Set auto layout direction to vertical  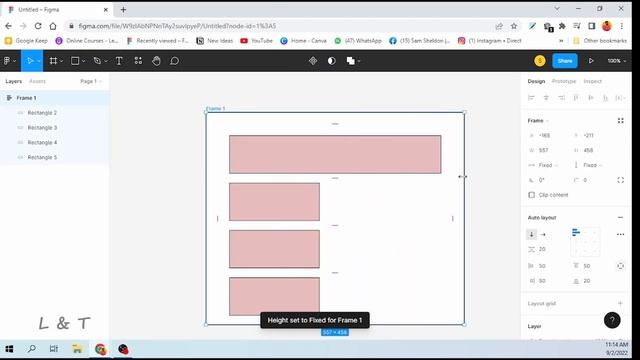coord(531,234)
